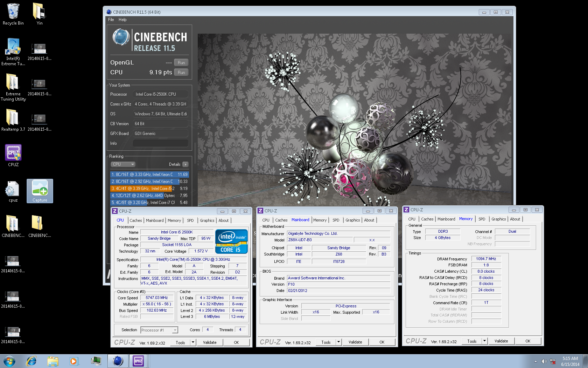Click the Intel Core i5 logo badge
The image size is (588, 368).
tap(231, 241)
